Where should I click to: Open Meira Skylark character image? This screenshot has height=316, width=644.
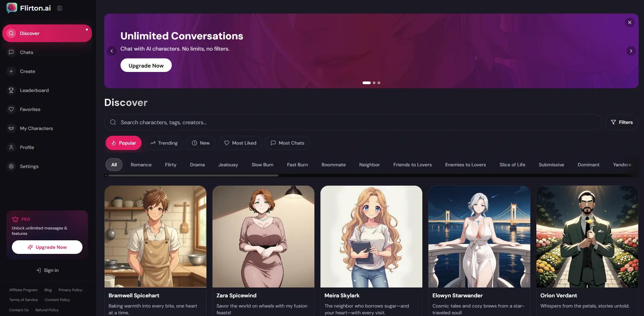pos(371,237)
